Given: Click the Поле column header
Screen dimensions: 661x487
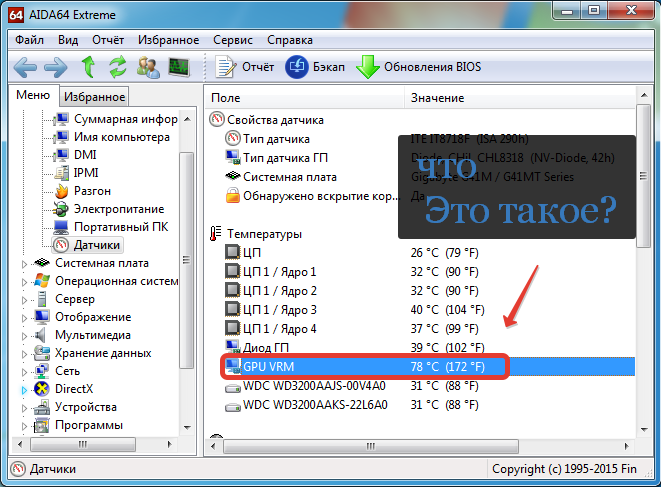Looking at the screenshot, I should coord(305,98).
